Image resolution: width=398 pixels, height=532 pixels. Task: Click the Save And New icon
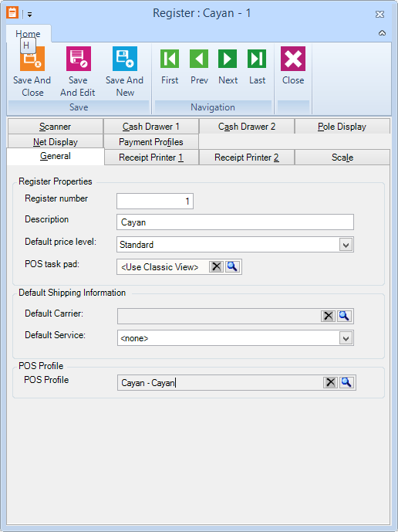[x=125, y=59]
